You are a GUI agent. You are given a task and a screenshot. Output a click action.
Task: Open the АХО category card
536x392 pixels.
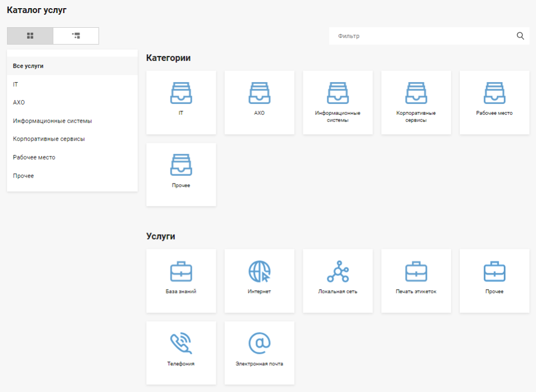(259, 102)
